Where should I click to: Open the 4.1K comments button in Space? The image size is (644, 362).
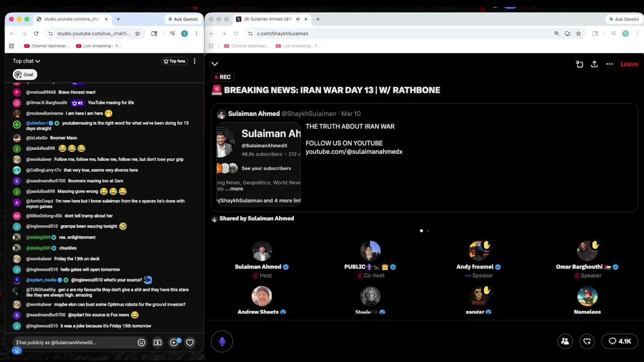tap(620, 341)
